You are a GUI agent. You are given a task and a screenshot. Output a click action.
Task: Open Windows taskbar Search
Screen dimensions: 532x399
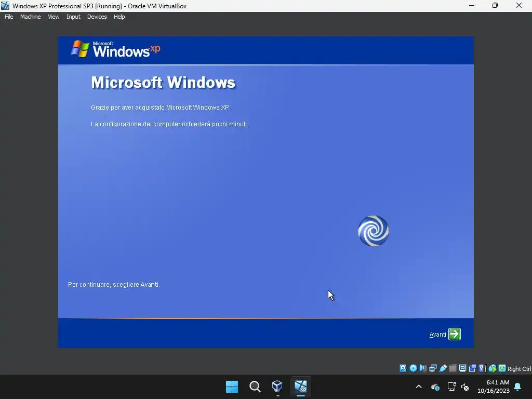[255, 387]
